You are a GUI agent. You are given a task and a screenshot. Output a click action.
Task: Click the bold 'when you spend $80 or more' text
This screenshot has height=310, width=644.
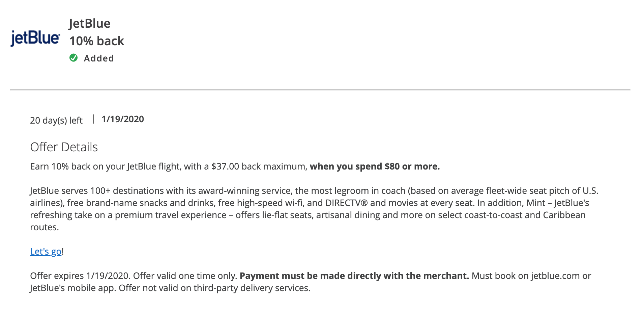(375, 166)
